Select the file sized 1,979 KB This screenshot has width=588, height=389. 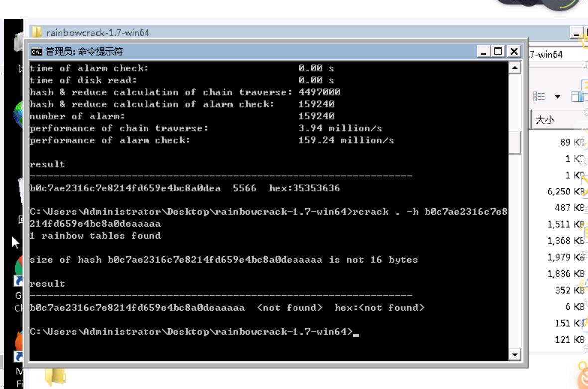(566, 257)
